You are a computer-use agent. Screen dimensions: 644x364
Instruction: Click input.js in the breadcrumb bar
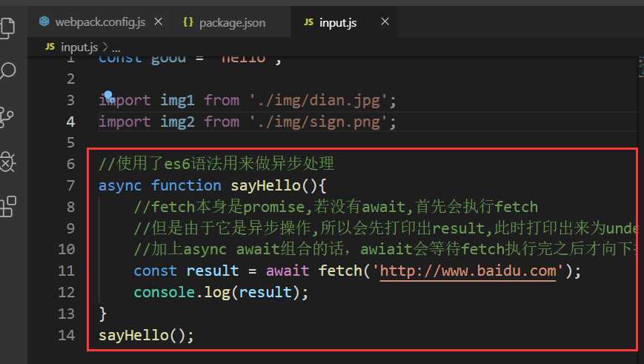coord(79,47)
